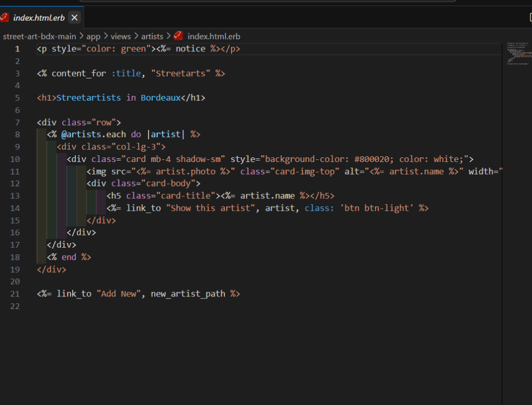Click the Ruby icon on the index.html.erb tab
Screen dimensions: 532x405
[5, 17]
